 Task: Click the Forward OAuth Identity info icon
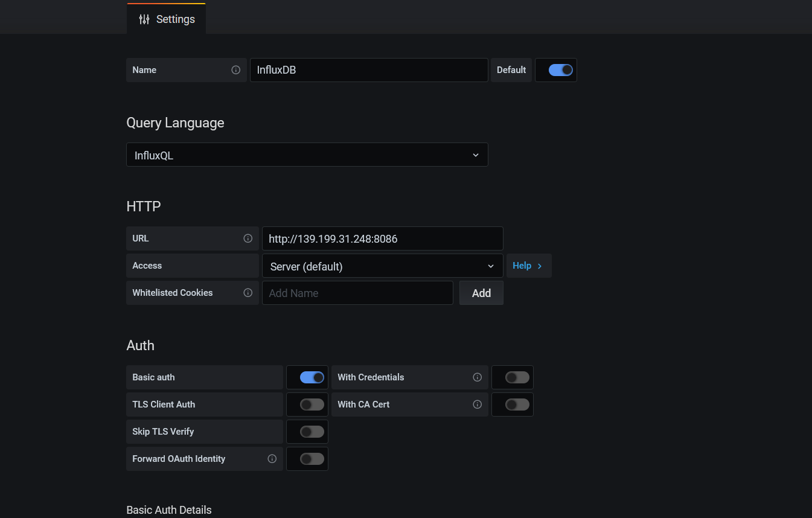click(x=272, y=459)
